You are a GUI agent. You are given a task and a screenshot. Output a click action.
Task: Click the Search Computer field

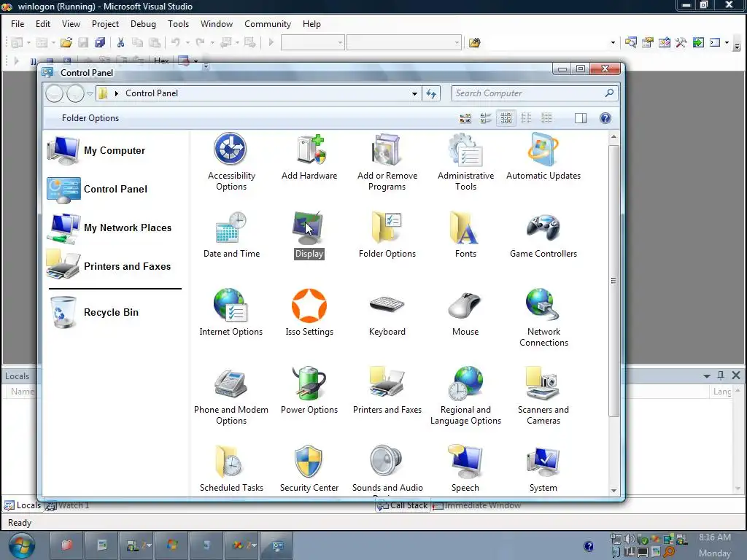[x=535, y=93]
